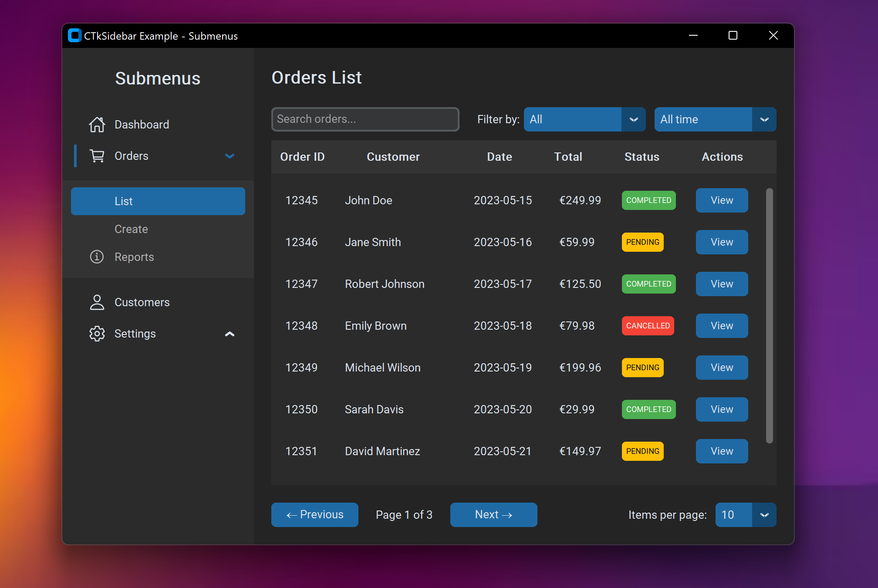Click the Actions column header
878x588 pixels.
722,157
